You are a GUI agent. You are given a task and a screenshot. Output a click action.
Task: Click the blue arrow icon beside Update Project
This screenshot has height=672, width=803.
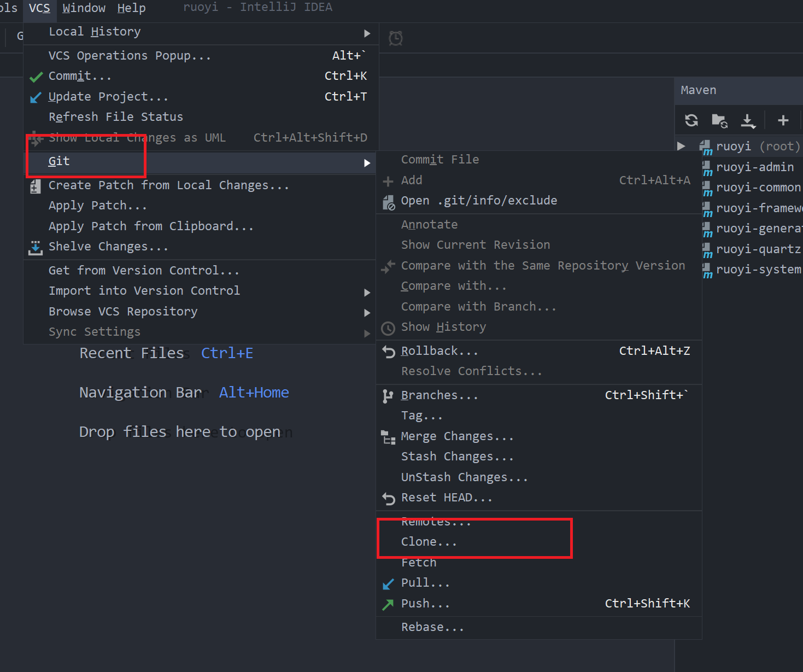pos(36,97)
